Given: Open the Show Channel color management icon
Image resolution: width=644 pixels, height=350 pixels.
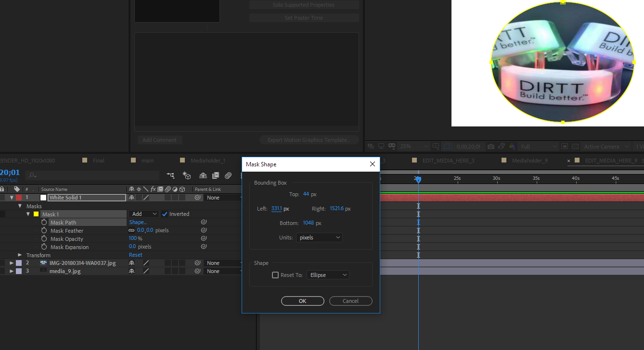Looking at the screenshot, I should [512, 147].
